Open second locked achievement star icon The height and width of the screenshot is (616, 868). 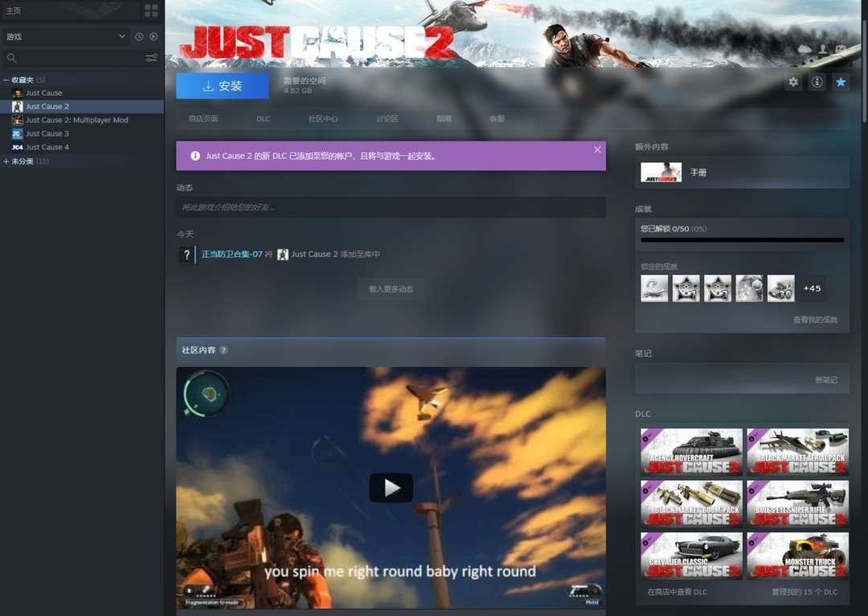(x=686, y=288)
